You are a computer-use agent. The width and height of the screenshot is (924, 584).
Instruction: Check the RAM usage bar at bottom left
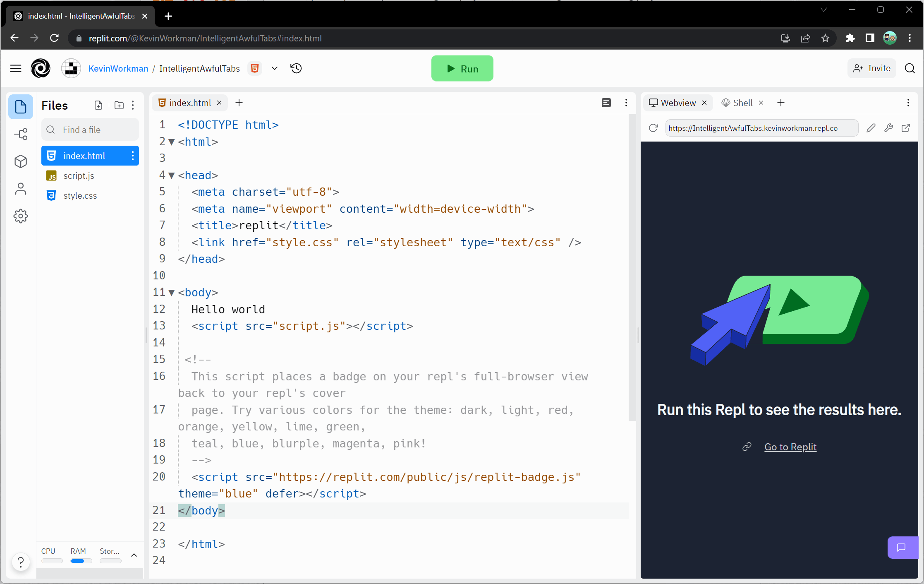pyautogui.click(x=81, y=561)
